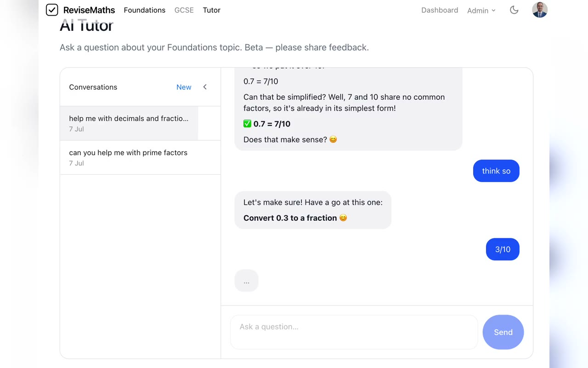The image size is (588, 368).
Task: Open the Dashboard link
Action: [x=440, y=10]
